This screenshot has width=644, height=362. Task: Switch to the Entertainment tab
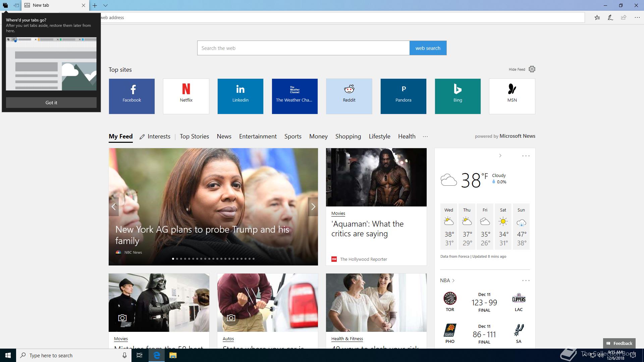click(258, 136)
